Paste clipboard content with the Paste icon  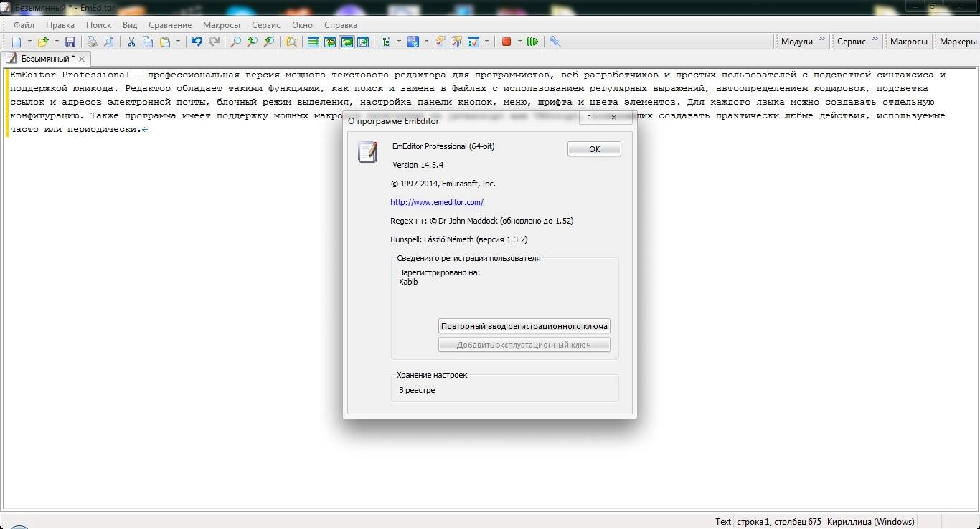coord(166,42)
